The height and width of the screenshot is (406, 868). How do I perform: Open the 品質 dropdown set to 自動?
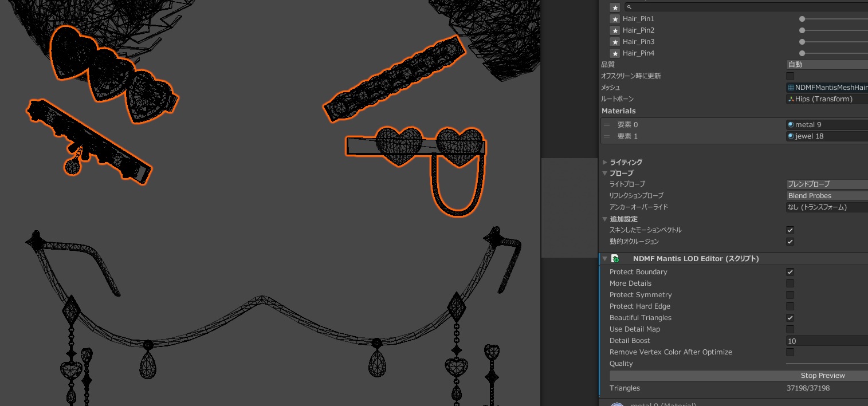click(826, 65)
